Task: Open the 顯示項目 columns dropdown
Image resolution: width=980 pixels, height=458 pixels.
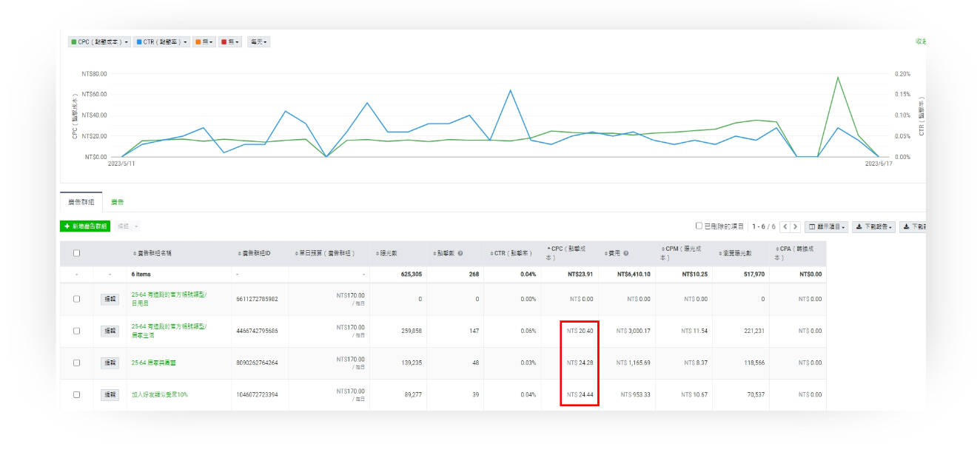Action: (827, 226)
